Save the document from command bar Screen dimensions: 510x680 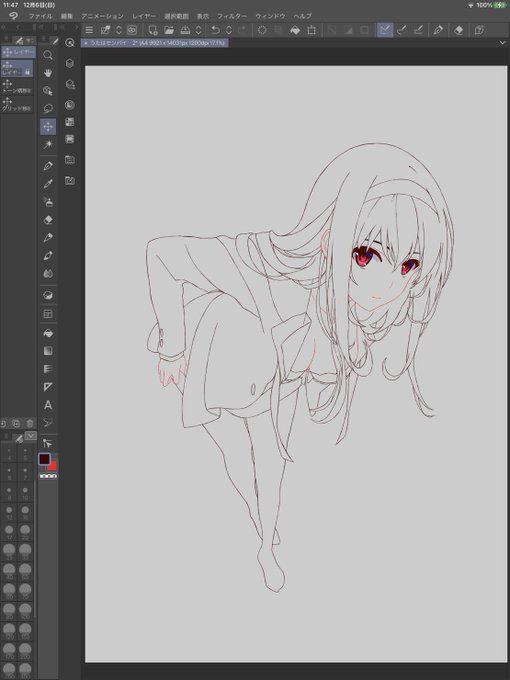coord(185,30)
